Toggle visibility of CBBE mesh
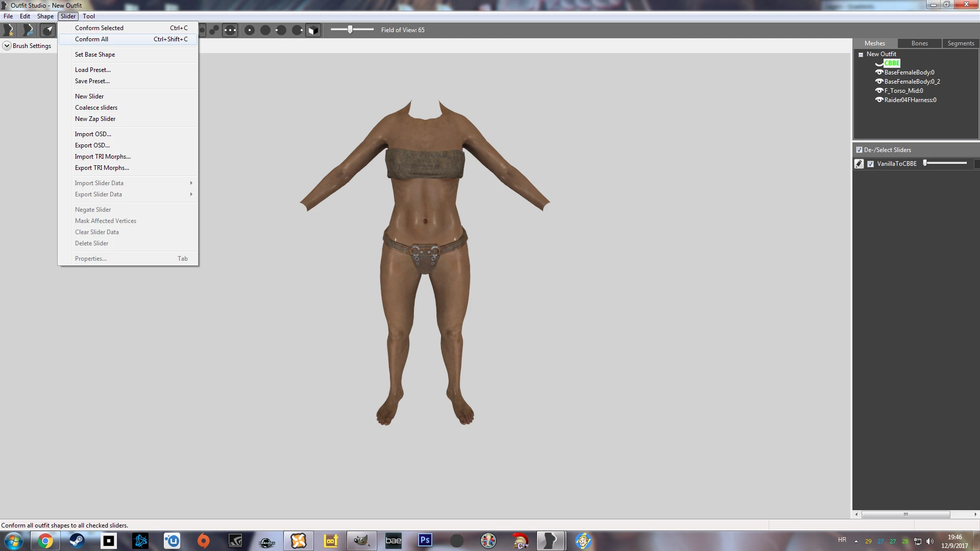Image resolution: width=980 pixels, height=551 pixels. (879, 63)
